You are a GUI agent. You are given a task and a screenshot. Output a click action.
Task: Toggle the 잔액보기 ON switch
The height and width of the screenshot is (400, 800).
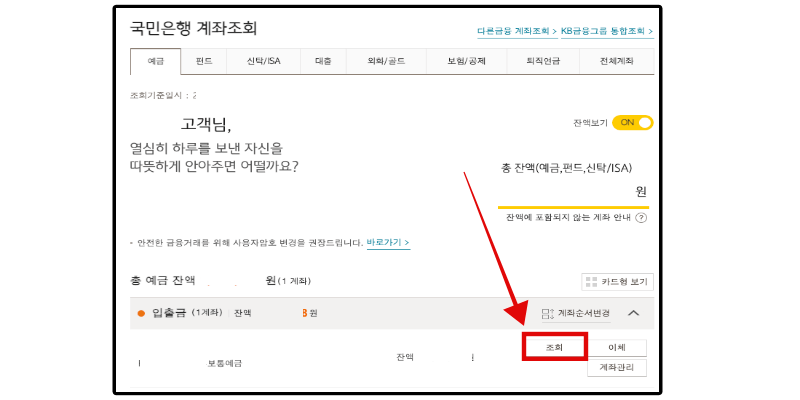(632, 123)
